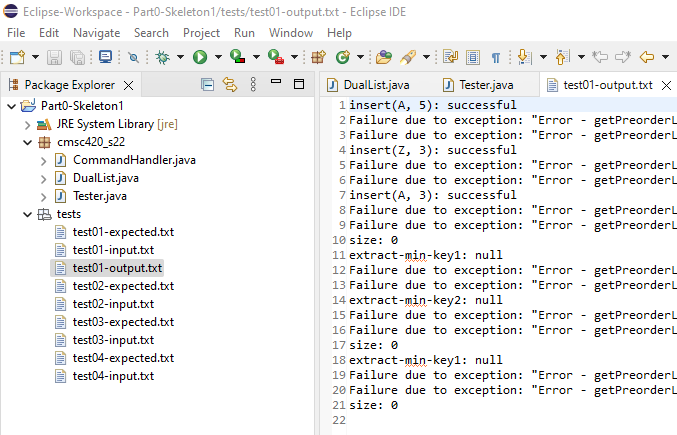Screen dimensions: 677x435
Task: Toggle the Word Wrap icon
Action: pos(450,57)
